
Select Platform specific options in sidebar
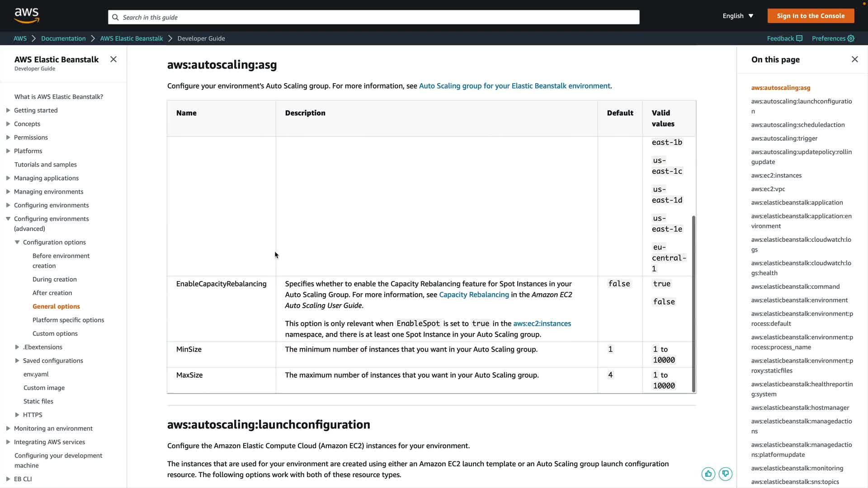click(x=68, y=320)
